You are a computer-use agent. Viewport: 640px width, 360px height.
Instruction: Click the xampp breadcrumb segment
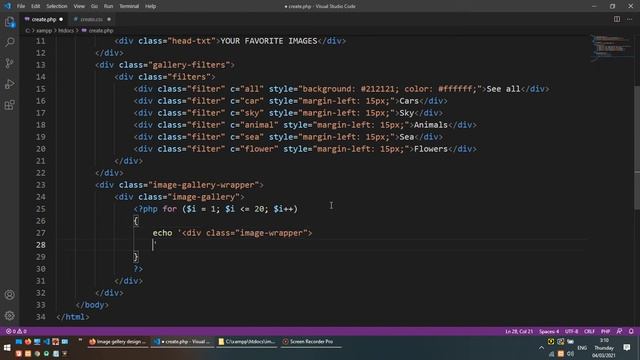tap(44, 31)
